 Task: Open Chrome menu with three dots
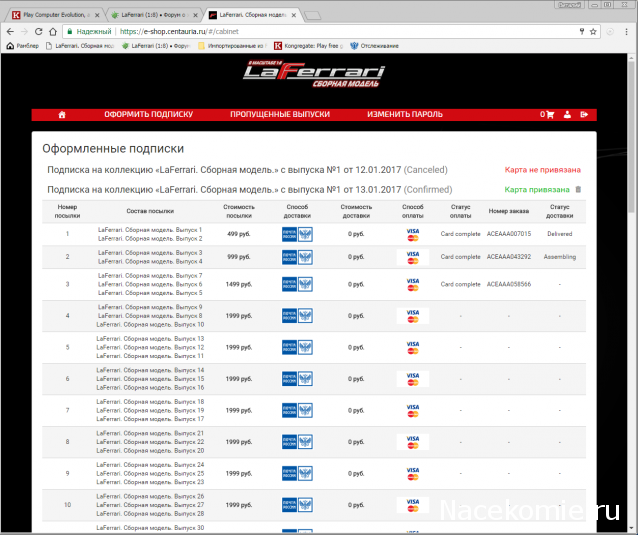point(626,32)
